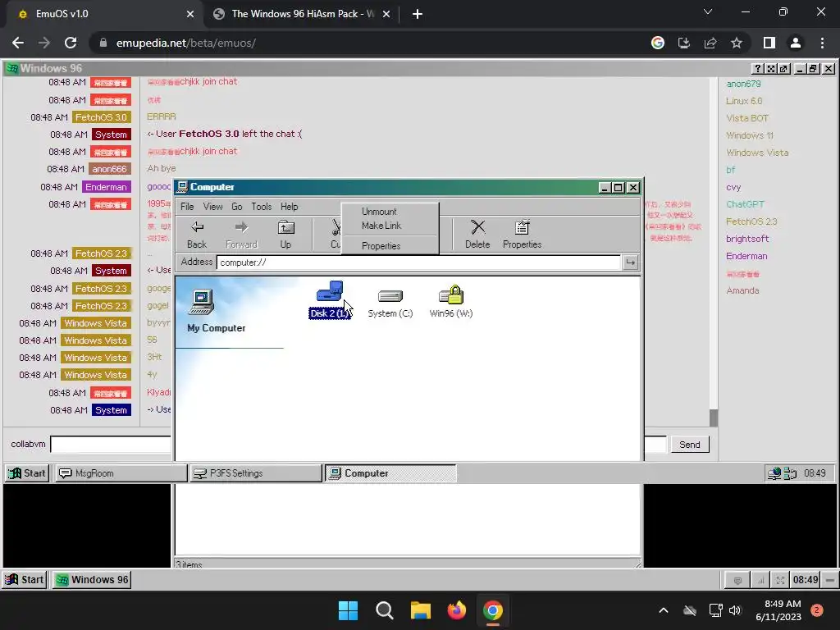Click the open-in-new-window icon in Windows 96 titlebar
Image resolution: width=840 pixels, height=630 pixels.
tap(784, 69)
